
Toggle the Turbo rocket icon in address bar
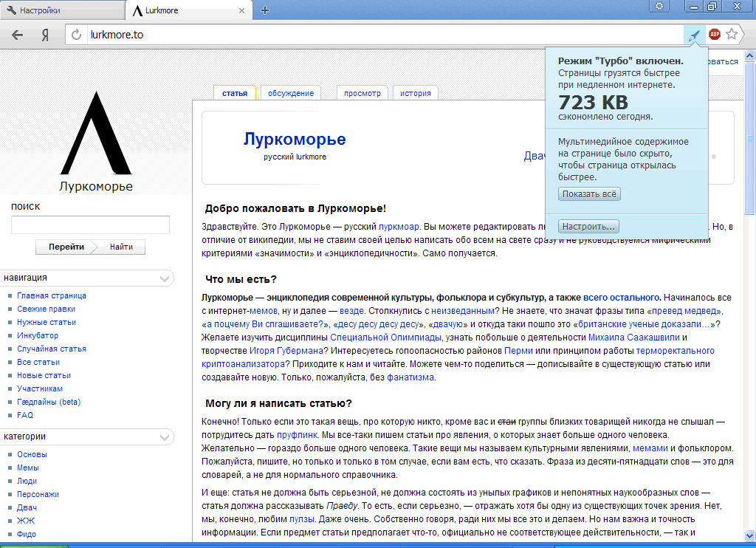point(694,35)
